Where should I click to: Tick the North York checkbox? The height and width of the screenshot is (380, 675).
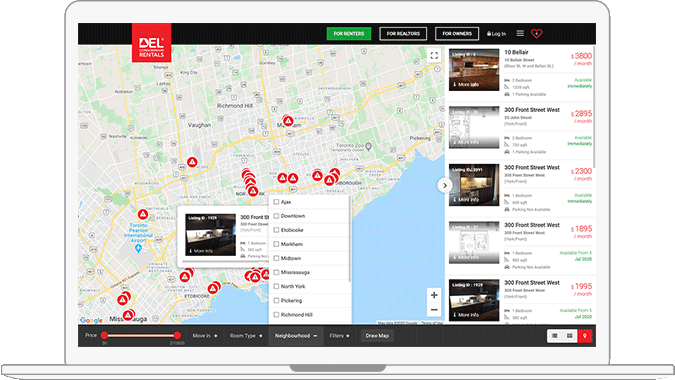click(x=276, y=286)
